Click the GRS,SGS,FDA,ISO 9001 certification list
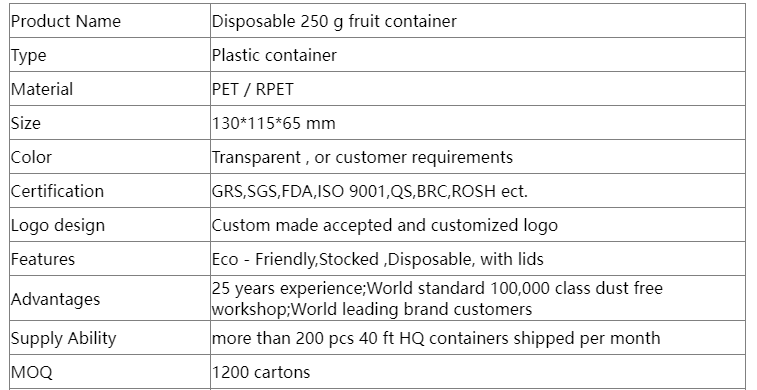 pyautogui.click(x=370, y=191)
